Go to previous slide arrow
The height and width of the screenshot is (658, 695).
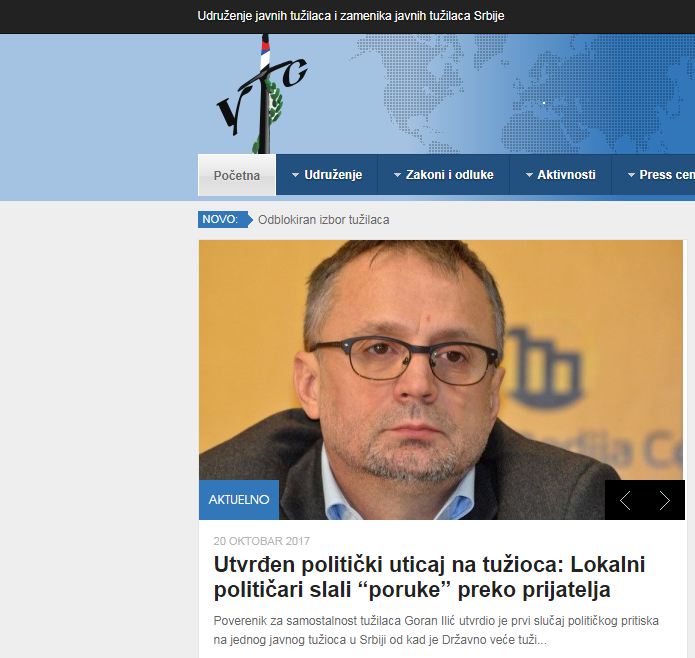coord(625,500)
